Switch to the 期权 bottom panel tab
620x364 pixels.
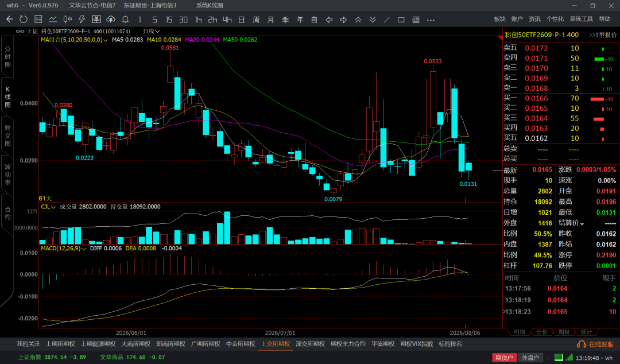[564, 332]
